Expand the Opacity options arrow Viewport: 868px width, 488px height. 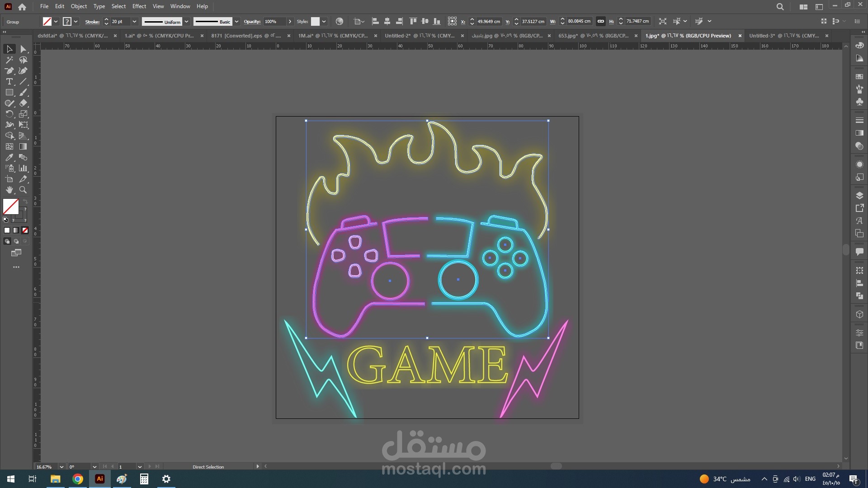(290, 21)
